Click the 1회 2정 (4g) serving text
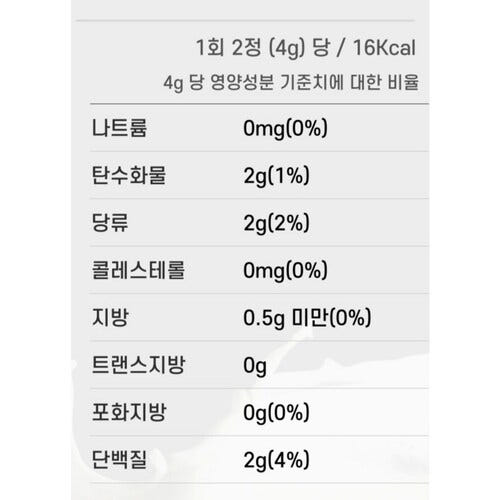This screenshot has height=500, width=500. (250, 48)
